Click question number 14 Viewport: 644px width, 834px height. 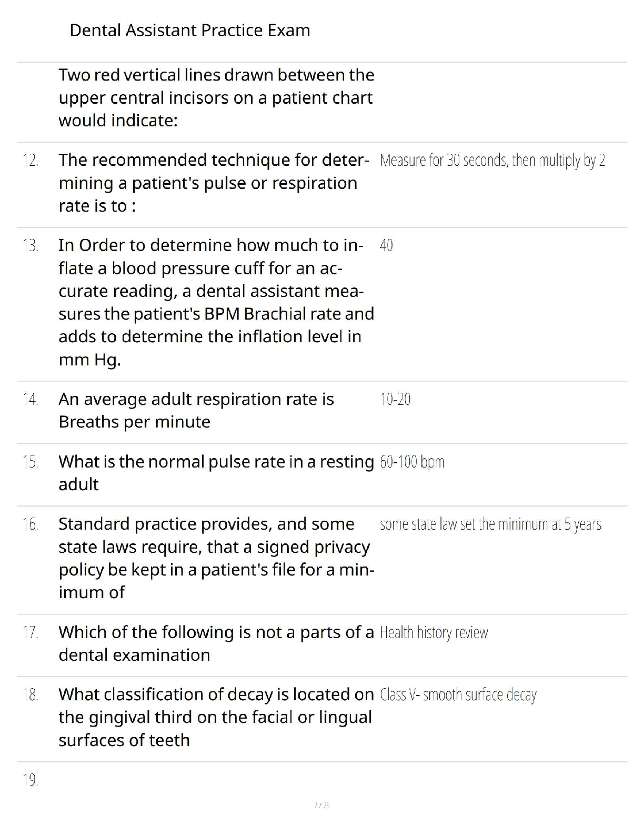pyautogui.click(x=31, y=400)
